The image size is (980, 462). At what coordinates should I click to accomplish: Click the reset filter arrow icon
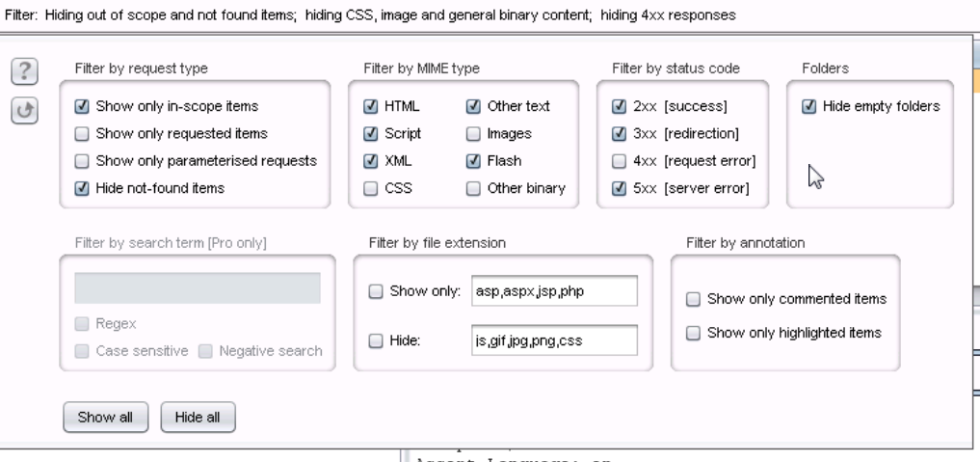click(25, 111)
